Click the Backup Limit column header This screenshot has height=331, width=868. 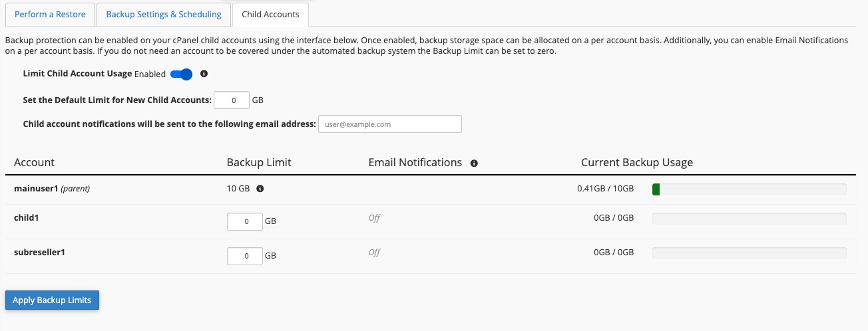pyautogui.click(x=259, y=162)
